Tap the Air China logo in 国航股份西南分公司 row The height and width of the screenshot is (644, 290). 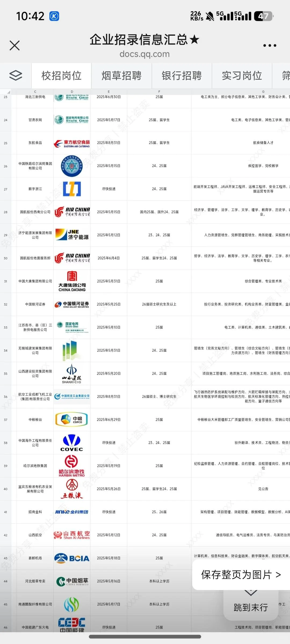[72, 212]
